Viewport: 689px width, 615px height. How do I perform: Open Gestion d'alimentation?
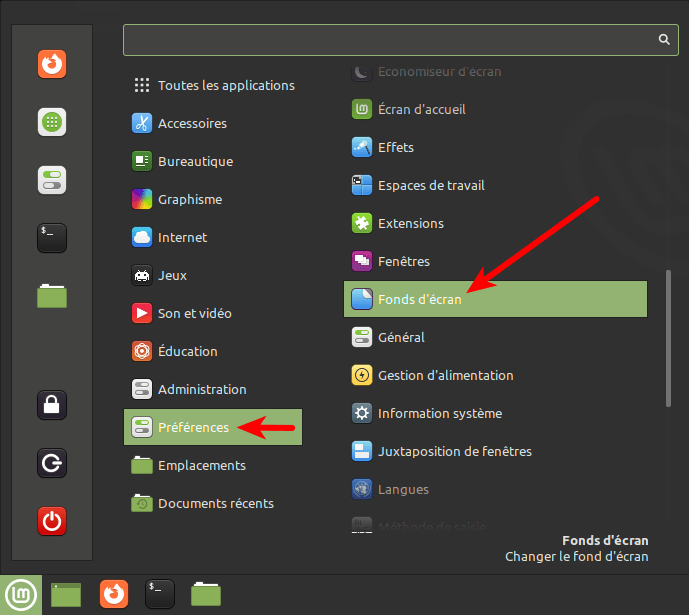(x=445, y=375)
